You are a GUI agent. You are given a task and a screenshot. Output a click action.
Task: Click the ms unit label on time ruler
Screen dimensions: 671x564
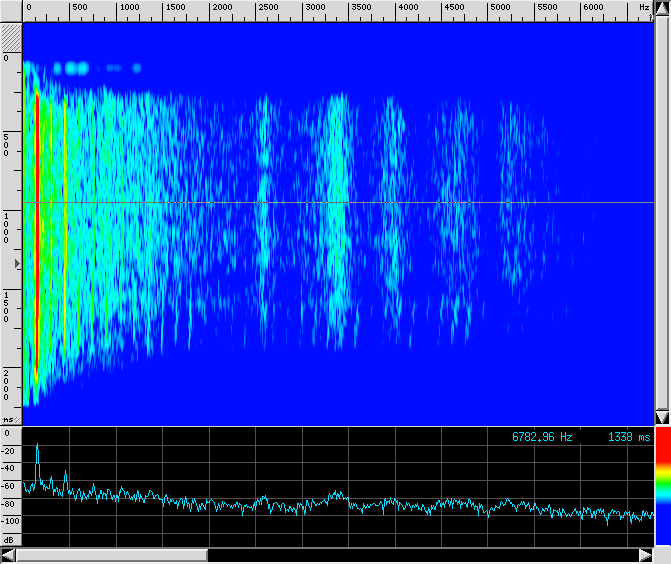(x=9, y=419)
